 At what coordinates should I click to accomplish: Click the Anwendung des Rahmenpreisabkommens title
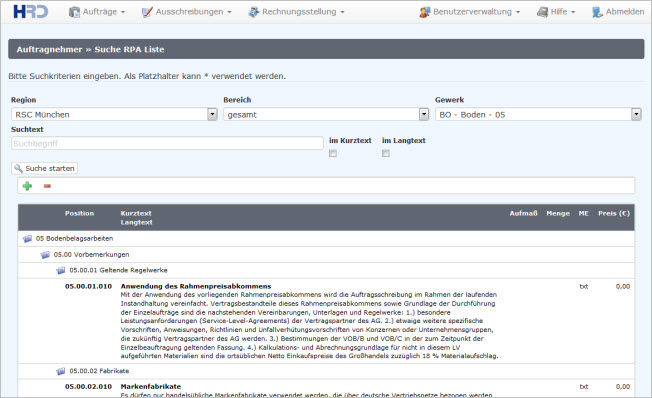click(x=196, y=287)
